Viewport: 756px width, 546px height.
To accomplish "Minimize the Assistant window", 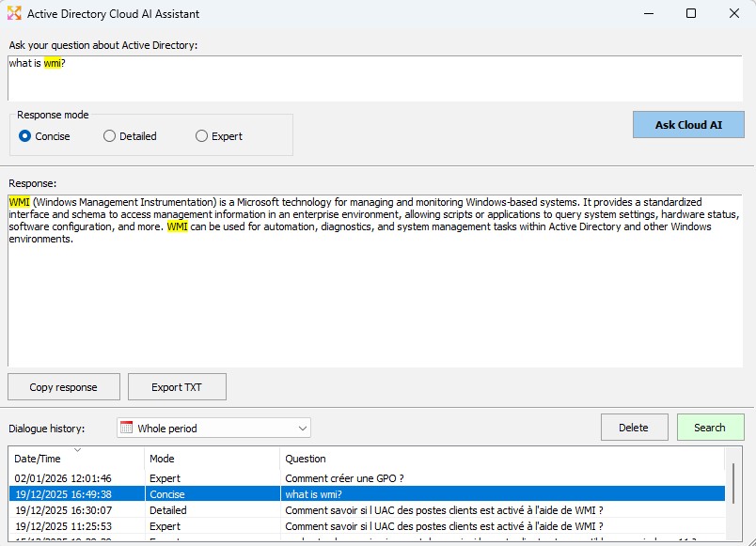I will click(x=648, y=14).
